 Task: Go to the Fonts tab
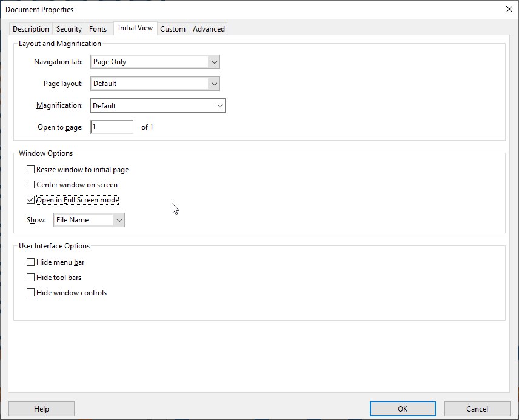point(98,29)
